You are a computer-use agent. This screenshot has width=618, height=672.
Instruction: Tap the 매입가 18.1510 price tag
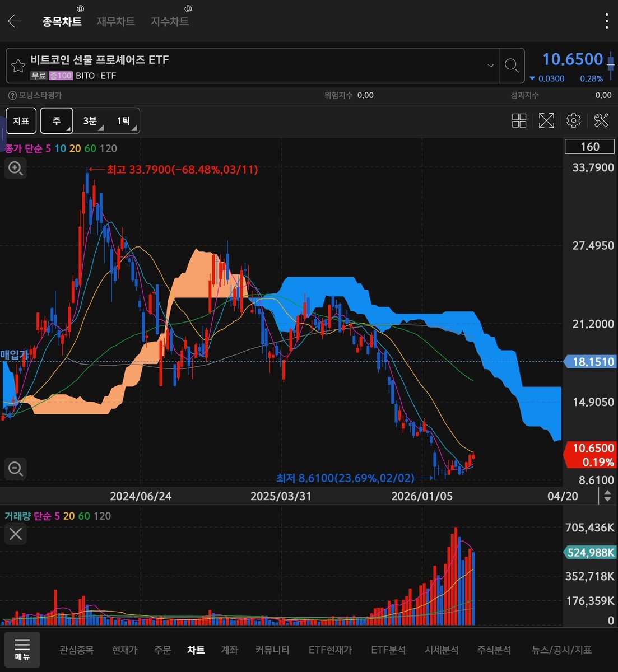(x=590, y=362)
